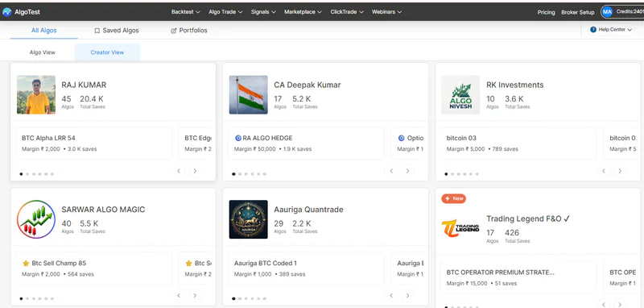Expand the ClickTrade menu

(347, 12)
